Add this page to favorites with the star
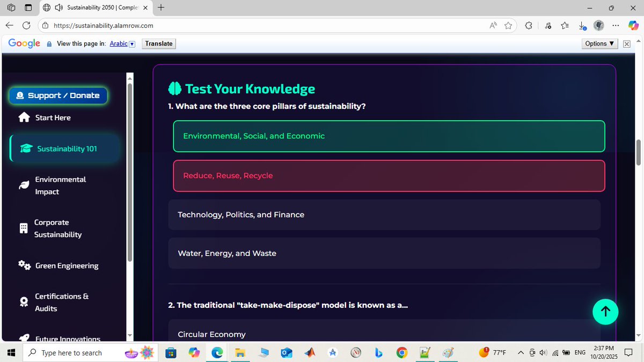 (x=508, y=25)
